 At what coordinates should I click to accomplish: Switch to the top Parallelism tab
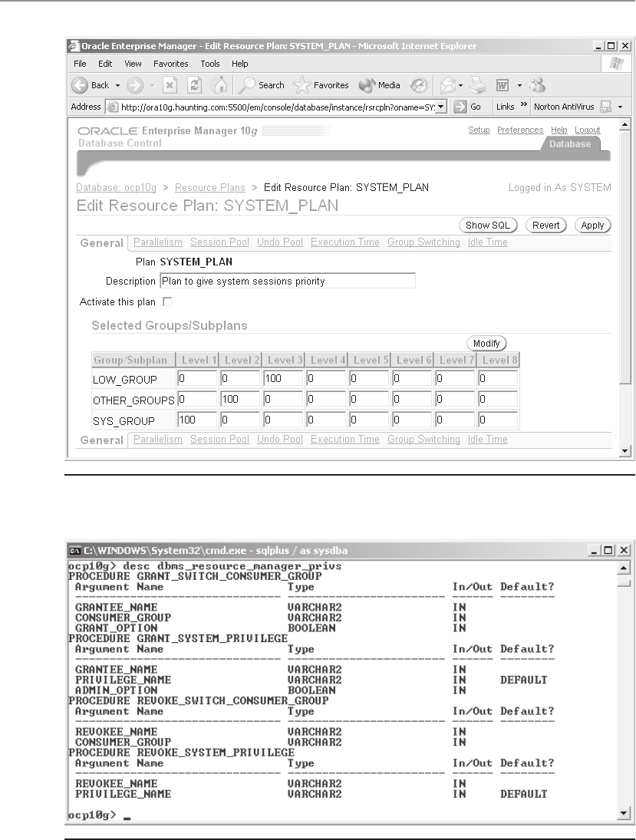point(157,242)
